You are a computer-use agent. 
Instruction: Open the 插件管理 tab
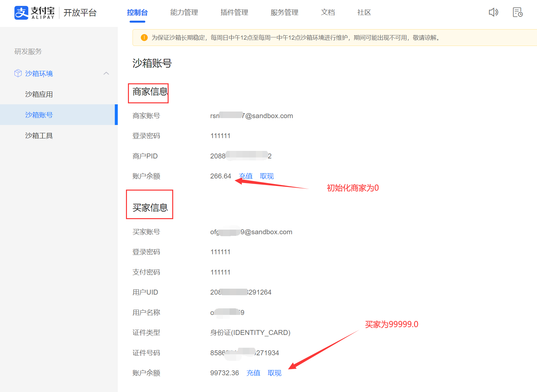click(234, 12)
